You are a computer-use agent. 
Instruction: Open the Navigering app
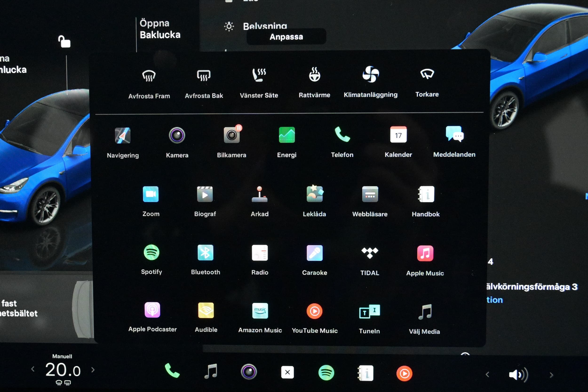click(x=123, y=143)
